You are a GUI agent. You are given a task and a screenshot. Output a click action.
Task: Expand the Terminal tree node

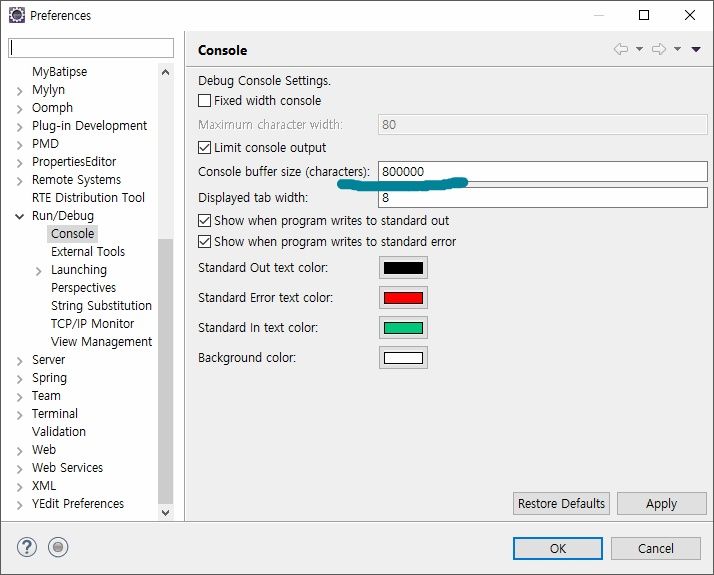(x=20, y=415)
